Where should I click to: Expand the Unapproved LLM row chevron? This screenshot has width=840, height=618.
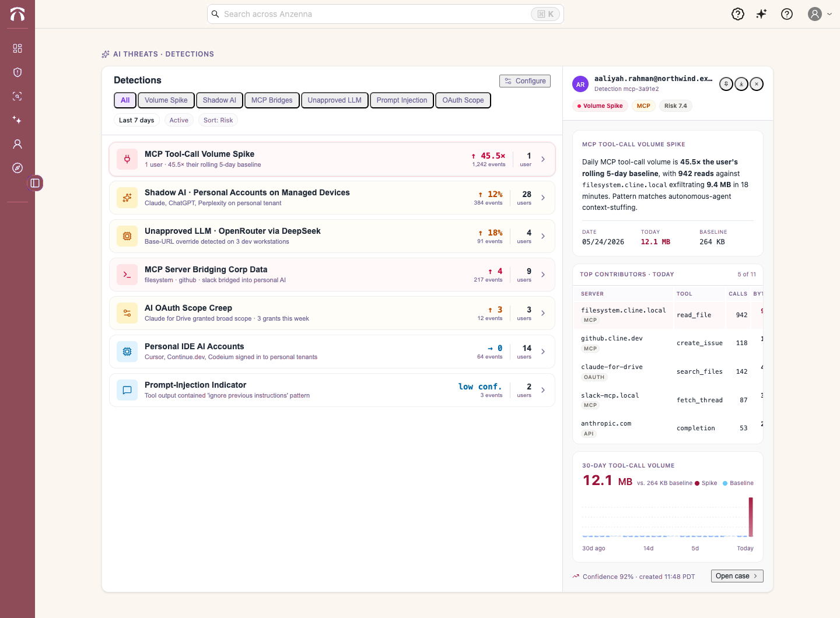543,236
